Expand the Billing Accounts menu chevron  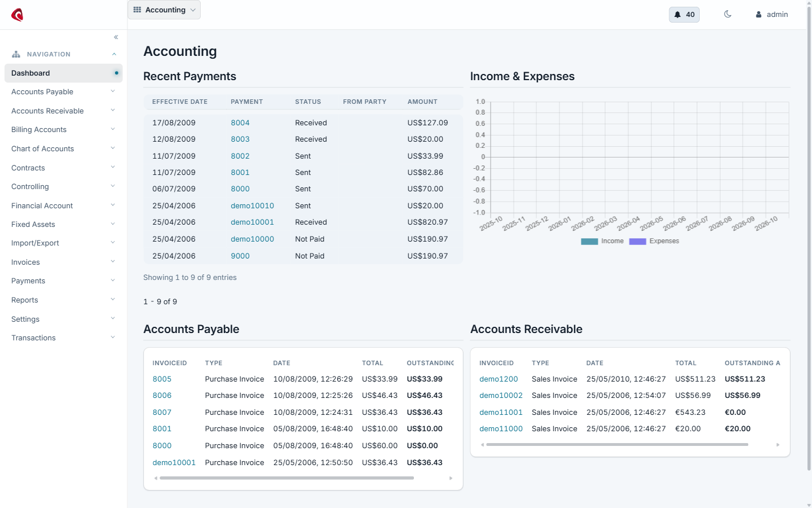[x=113, y=129]
